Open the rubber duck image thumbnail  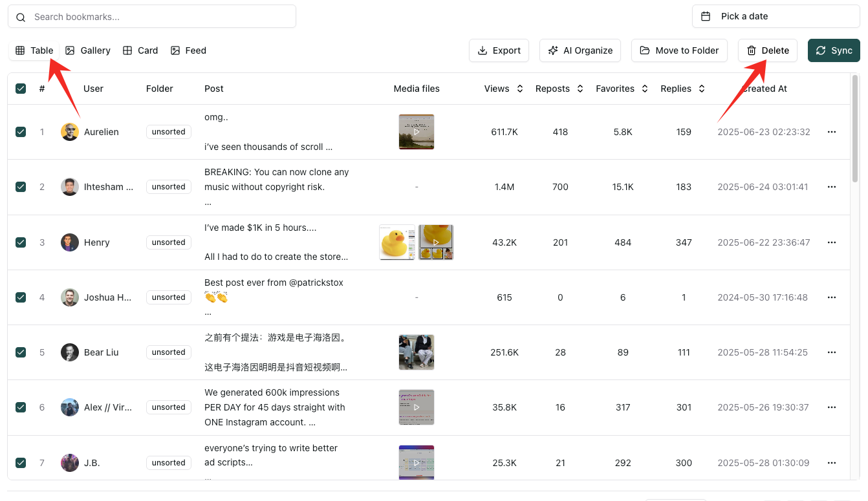tap(396, 242)
